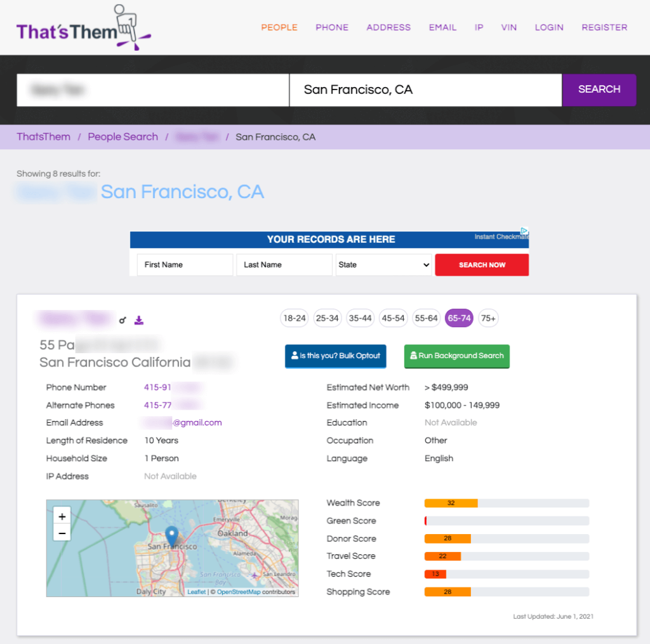Open the People Search breadcrumb link
The image size is (650, 644).
tap(123, 137)
